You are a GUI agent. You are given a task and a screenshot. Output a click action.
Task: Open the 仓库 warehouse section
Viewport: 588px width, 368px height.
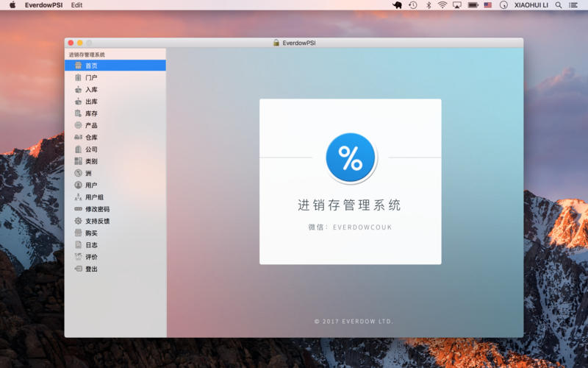tap(90, 138)
